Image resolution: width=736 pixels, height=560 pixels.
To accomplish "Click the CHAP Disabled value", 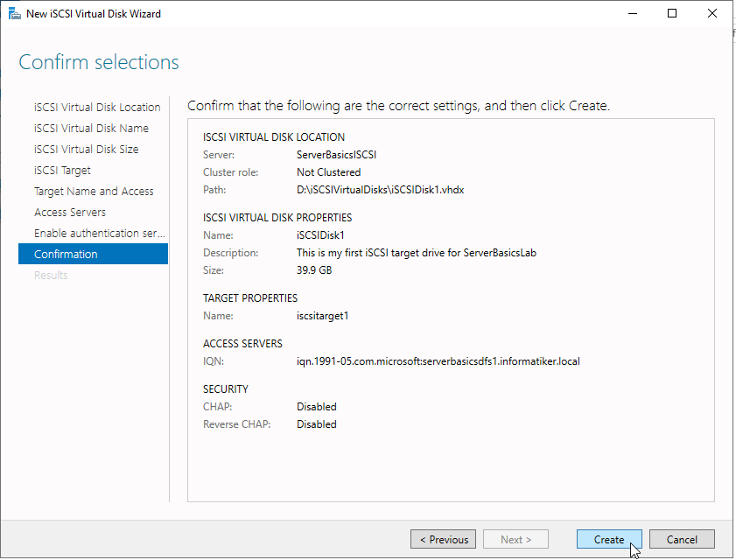I will tap(317, 407).
